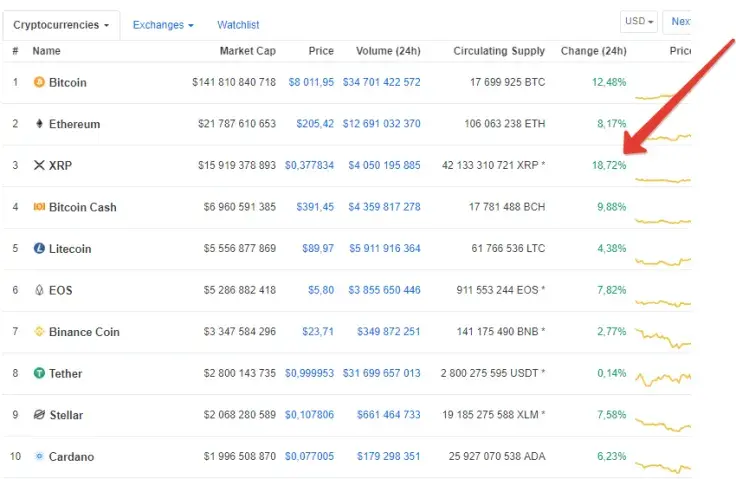Viewport: 736px width, 479px height.
Task: Sort table by Market Cap column
Action: [247, 51]
